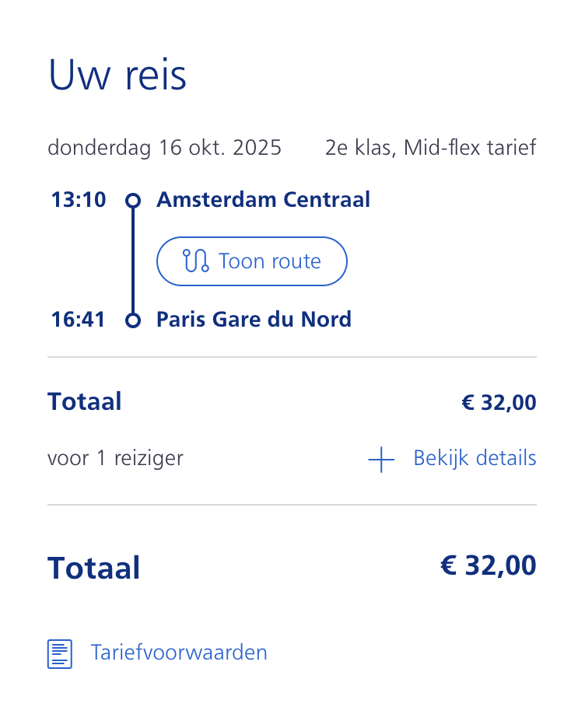This screenshot has height=728, width=585.
Task: Click the 16:41 arrival time
Action: [x=79, y=319]
